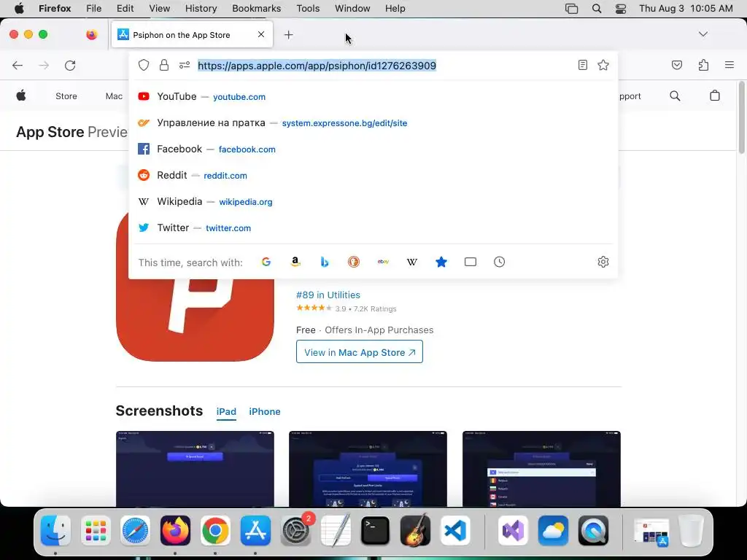Image resolution: width=747 pixels, height=560 pixels.
Task: Open System Settings from the Dock
Action: coord(295,531)
